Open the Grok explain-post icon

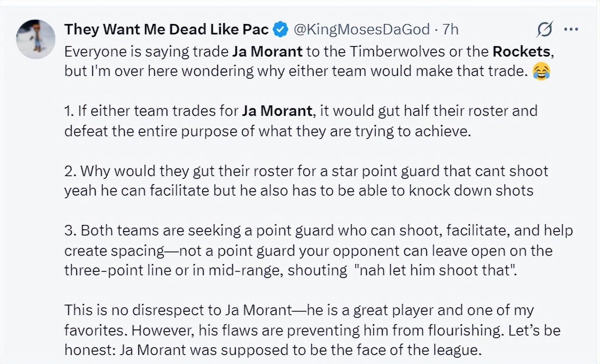coord(544,29)
